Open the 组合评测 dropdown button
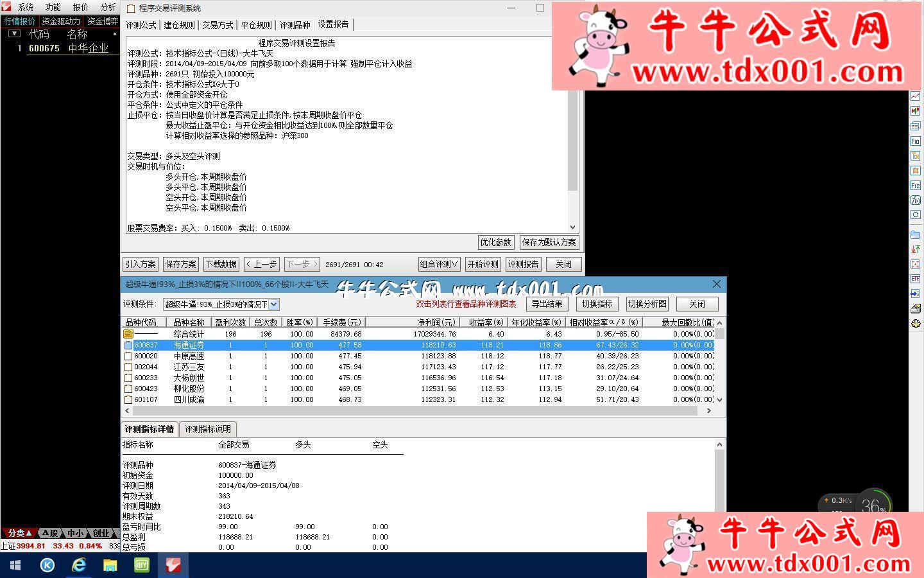The image size is (924, 578). tap(439, 264)
